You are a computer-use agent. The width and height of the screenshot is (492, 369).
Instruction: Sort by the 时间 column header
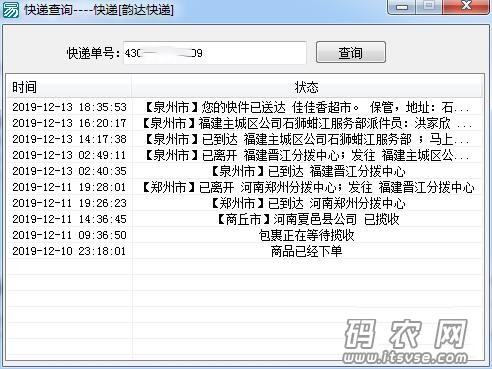69,87
